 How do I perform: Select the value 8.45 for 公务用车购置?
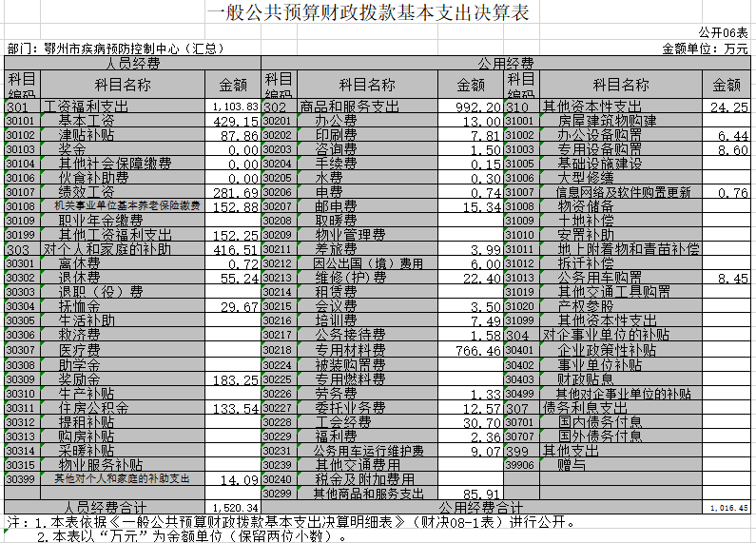(x=727, y=278)
